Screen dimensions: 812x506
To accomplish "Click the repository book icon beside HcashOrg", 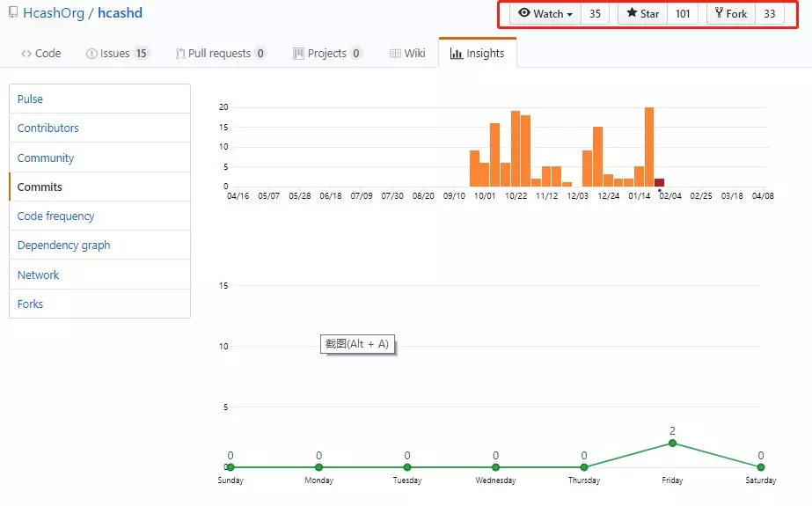I will tap(13, 12).
